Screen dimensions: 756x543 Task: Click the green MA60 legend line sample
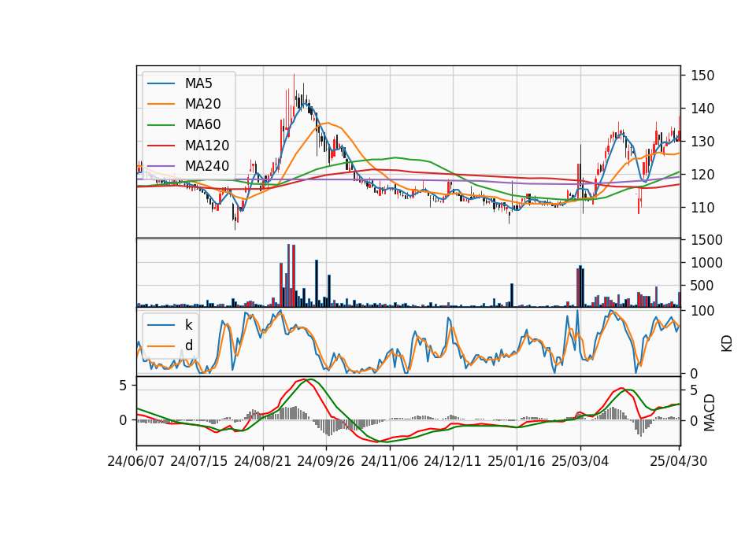click(161, 125)
